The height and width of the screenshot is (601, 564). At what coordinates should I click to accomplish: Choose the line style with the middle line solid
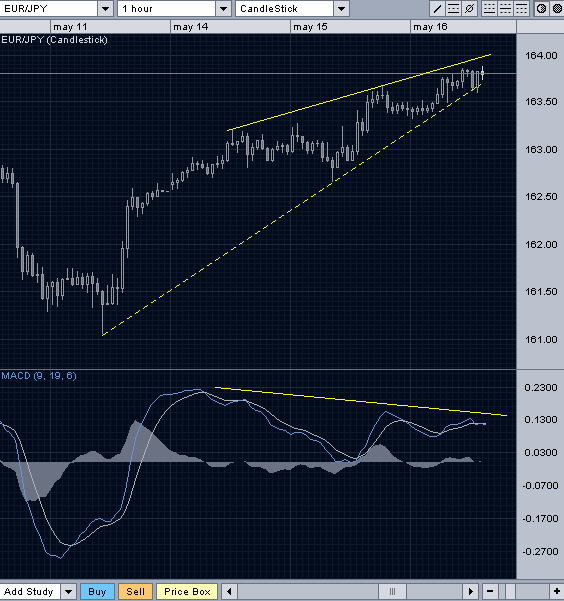pyautogui.click(x=505, y=8)
